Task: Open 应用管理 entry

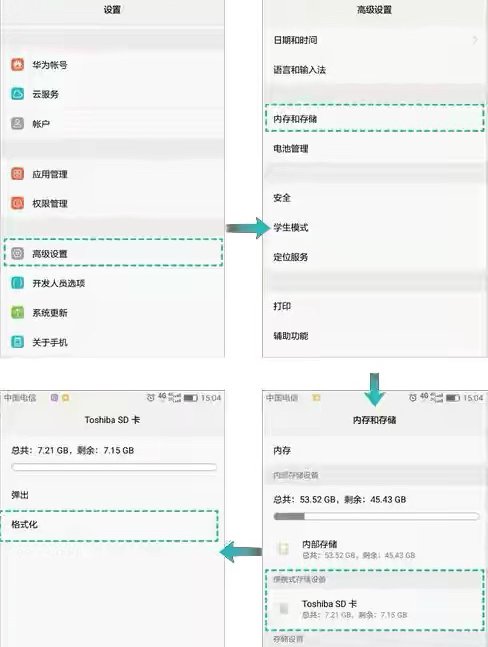Action: 113,174
